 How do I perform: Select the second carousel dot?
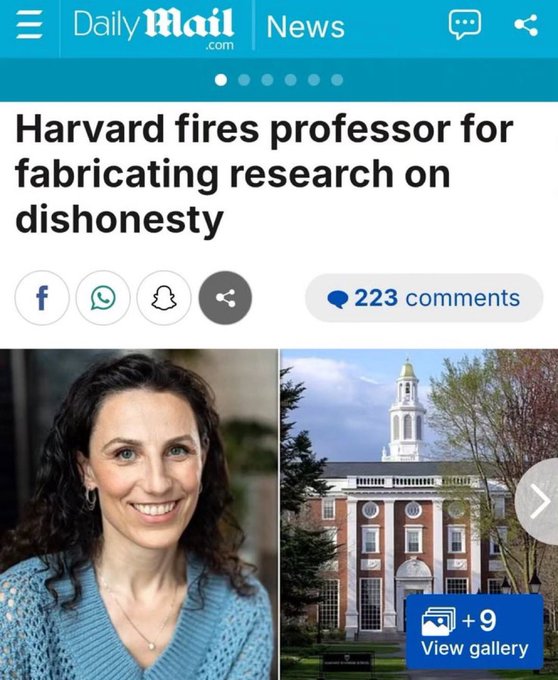coord(245,80)
